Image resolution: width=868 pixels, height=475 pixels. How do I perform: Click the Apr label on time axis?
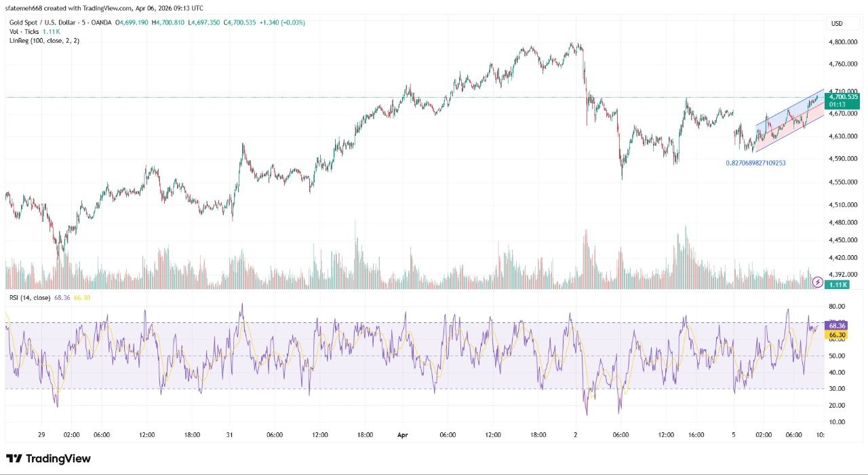coord(403,434)
